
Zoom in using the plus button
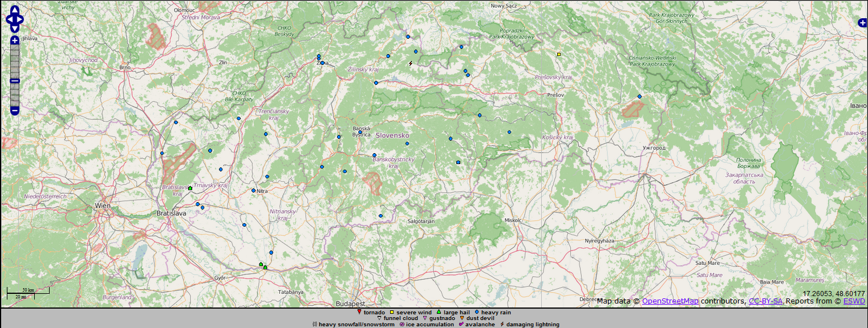(x=15, y=40)
